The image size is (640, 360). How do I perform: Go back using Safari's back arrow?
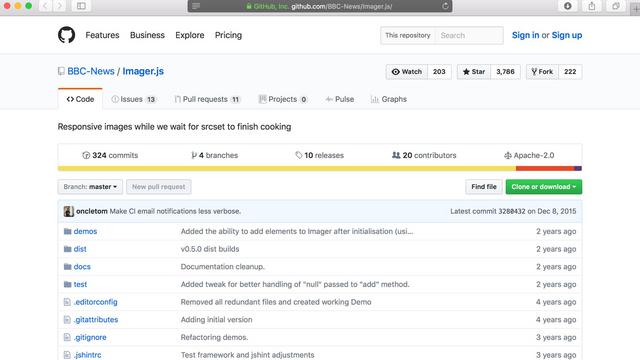[x=45, y=6]
